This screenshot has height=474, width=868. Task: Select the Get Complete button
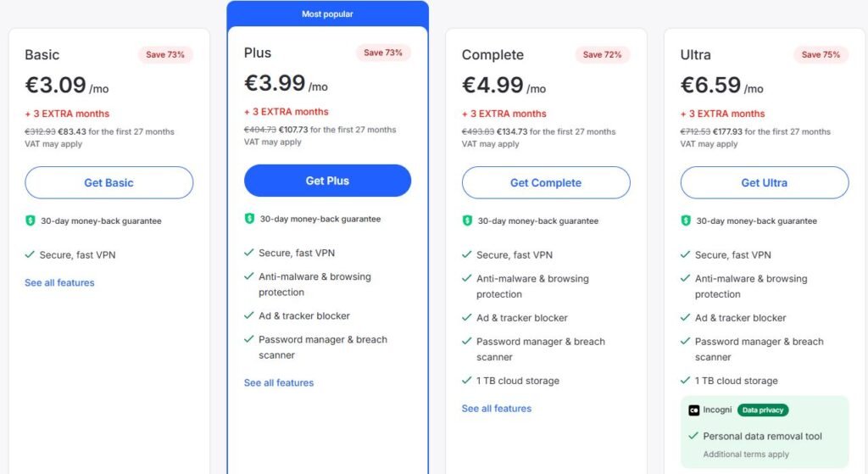[546, 183]
